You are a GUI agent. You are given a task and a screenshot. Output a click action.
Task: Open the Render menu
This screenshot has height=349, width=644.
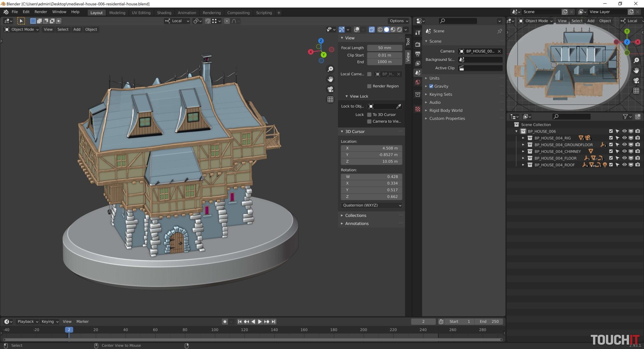[41, 12]
